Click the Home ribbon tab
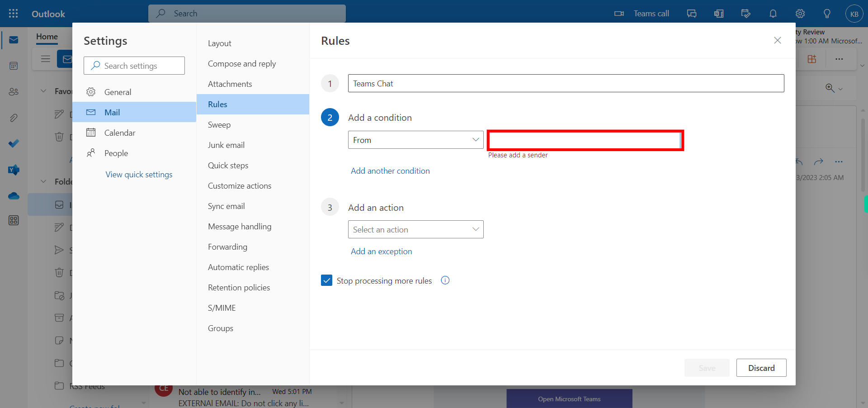The width and height of the screenshot is (868, 408). point(47,37)
